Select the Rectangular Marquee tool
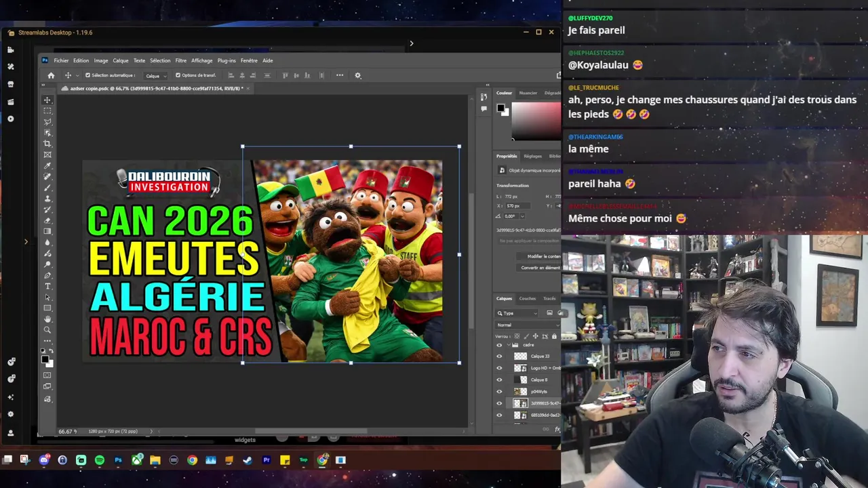Image resolution: width=868 pixels, height=488 pixels. 47,110
